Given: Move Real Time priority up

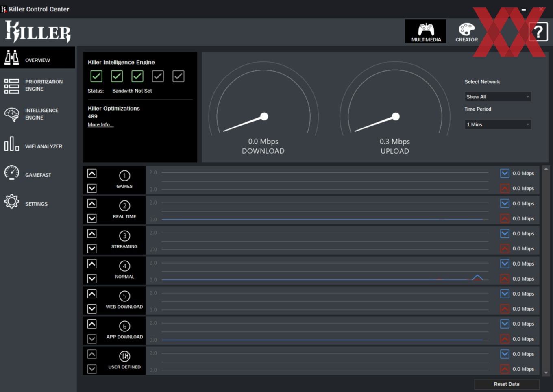Looking at the screenshot, I should point(92,204).
